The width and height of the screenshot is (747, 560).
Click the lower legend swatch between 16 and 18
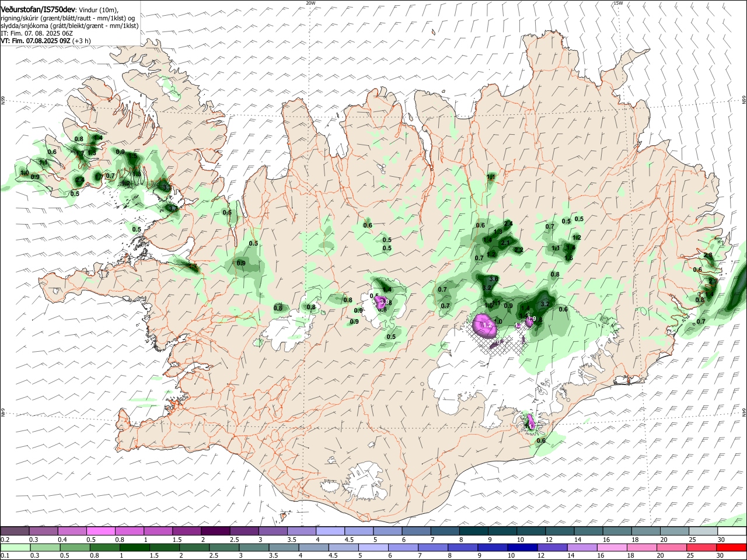coord(611,547)
